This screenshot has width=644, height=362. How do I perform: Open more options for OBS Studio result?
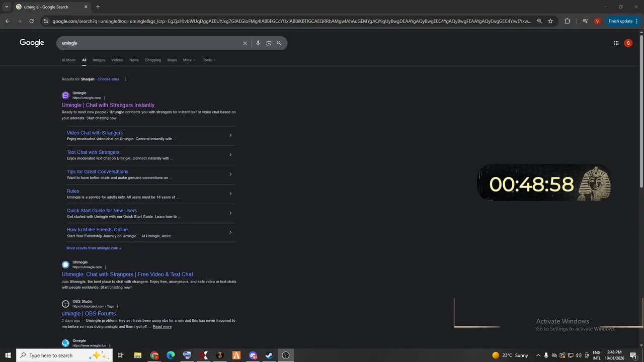coord(117,306)
